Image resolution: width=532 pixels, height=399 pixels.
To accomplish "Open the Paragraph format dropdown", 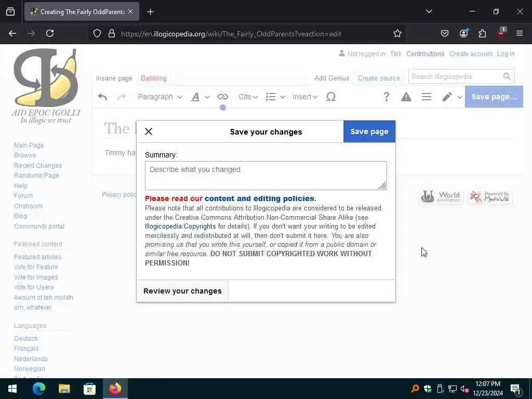I will tap(160, 97).
